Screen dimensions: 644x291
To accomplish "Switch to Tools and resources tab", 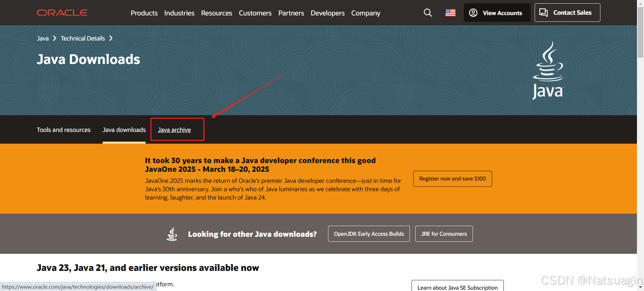I will 64,130.
